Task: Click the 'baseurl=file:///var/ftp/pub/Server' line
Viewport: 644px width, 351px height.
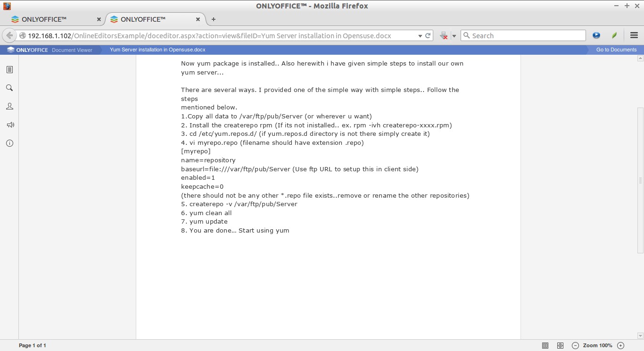Action: pyautogui.click(x=300, y=169)
